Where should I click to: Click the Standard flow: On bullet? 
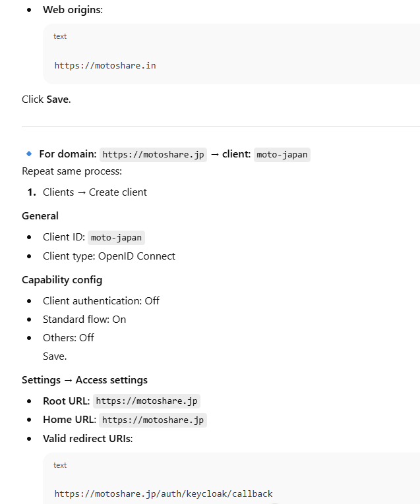84,320
